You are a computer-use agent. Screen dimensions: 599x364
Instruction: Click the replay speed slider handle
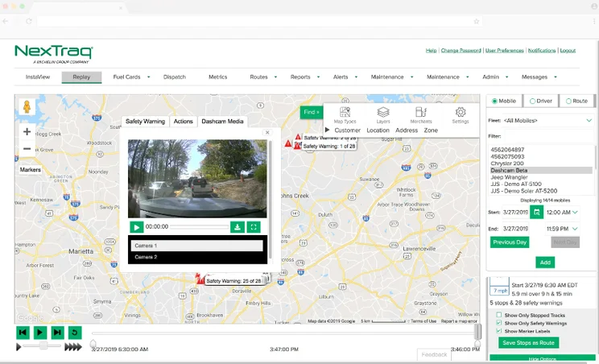[x=43, y=345]
